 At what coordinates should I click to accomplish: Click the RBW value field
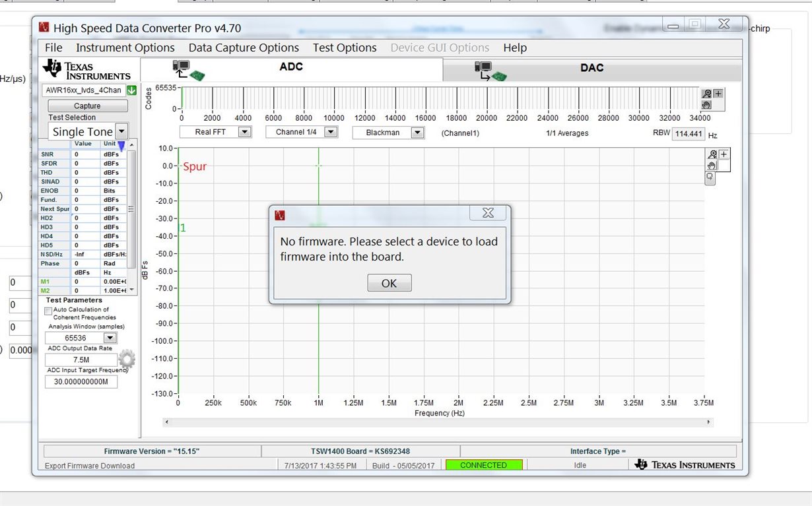pos(689,134)
